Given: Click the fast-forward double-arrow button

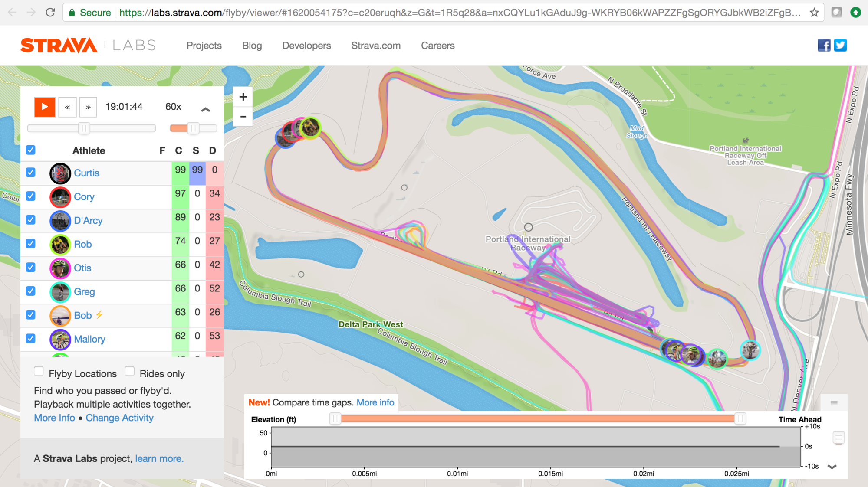Looking at the screenshot, I should (x=88, y=107).
